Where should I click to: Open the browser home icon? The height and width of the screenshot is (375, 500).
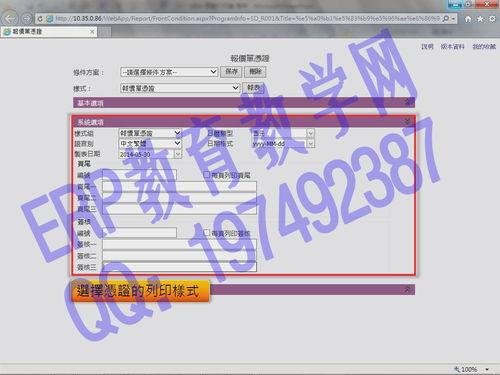pos(468,19)
